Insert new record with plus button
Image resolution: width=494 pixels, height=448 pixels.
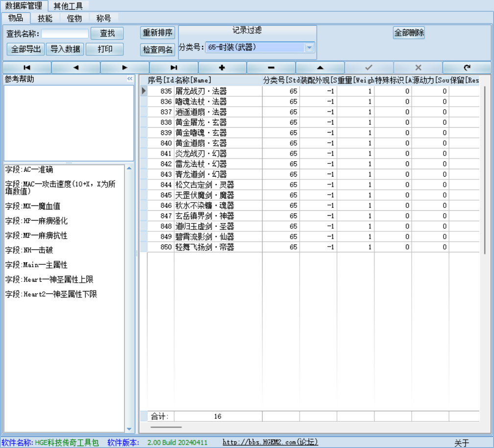point(222,67)
